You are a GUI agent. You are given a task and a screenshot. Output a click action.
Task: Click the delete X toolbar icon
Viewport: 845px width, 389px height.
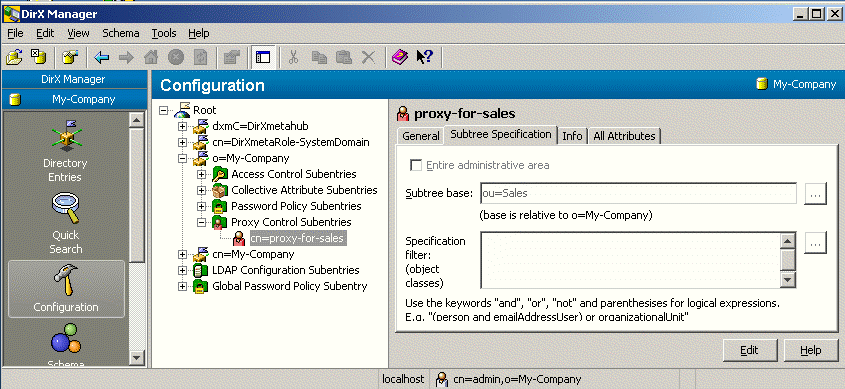pyautogui.click(x=369, y=57)
